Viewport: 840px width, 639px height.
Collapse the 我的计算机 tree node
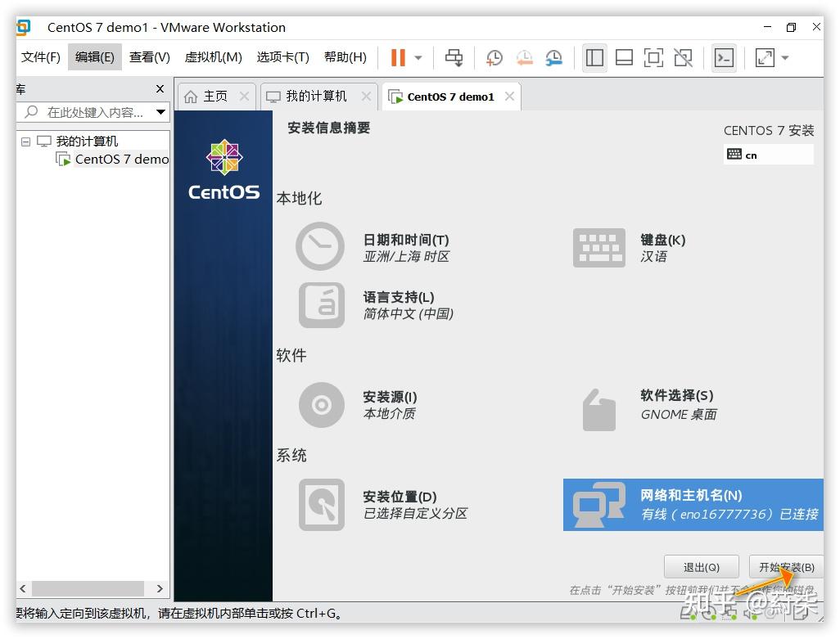tap(28, 140)
